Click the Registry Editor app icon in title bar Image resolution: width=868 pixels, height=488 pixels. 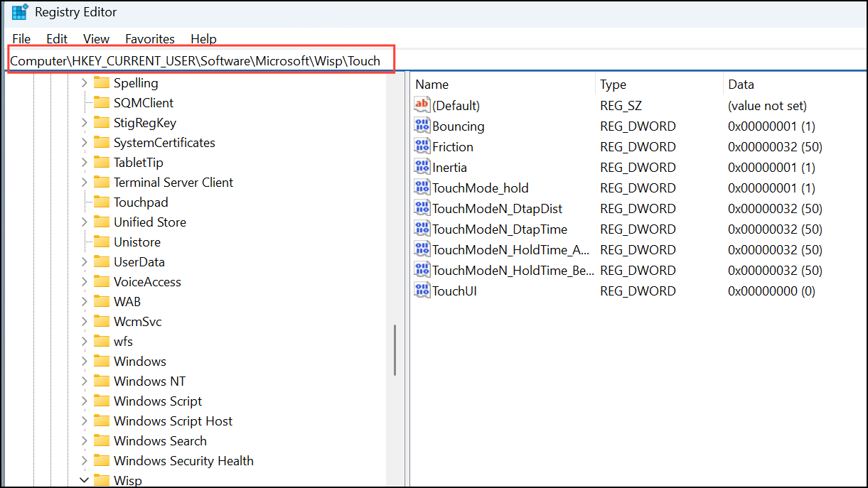pos(19,12)
